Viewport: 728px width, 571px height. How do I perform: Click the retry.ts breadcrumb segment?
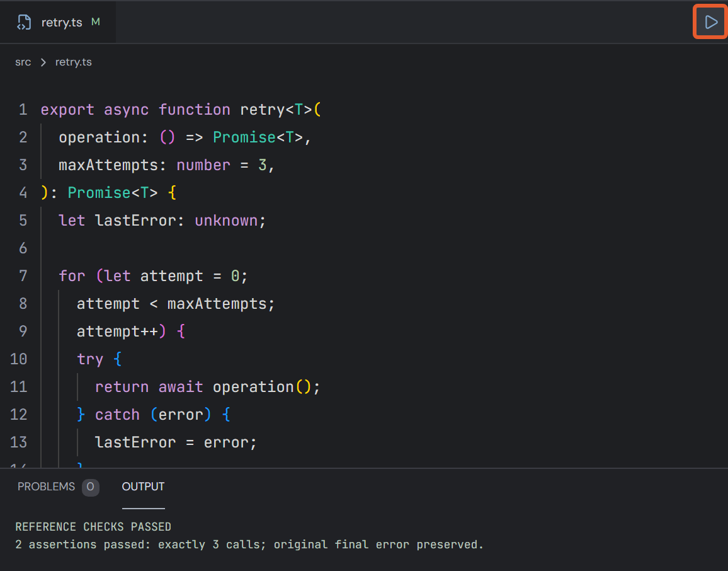pos(73,62)
